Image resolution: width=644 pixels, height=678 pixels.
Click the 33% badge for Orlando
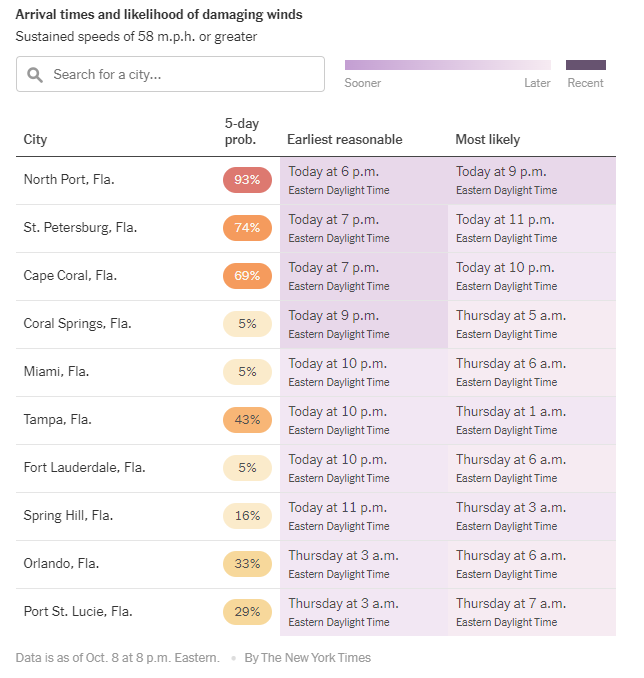247,564
